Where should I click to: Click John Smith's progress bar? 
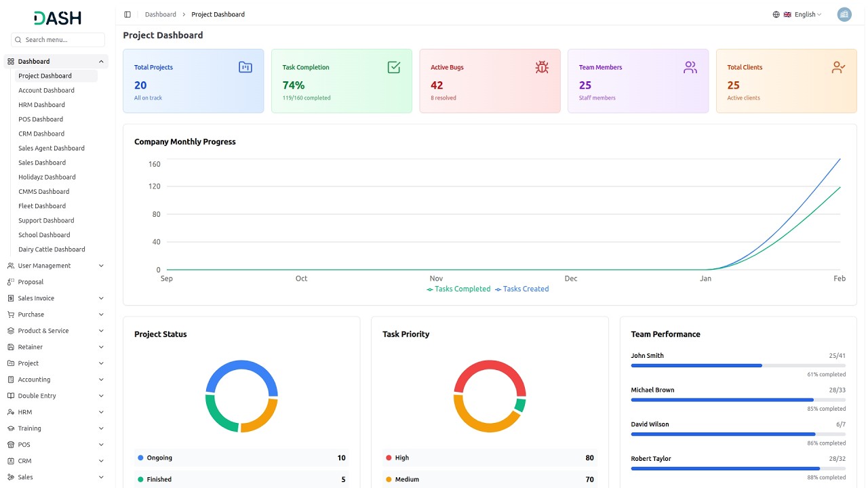(738, 365)
